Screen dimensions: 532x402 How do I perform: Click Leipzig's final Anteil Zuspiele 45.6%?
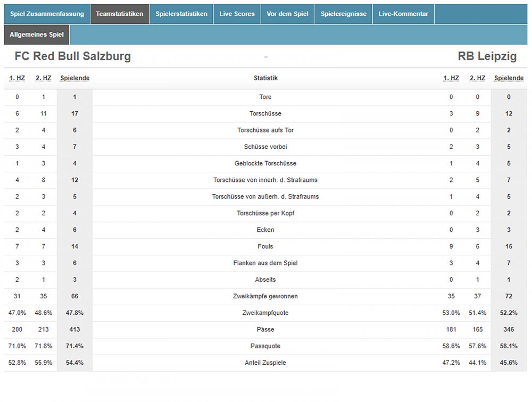509,363
